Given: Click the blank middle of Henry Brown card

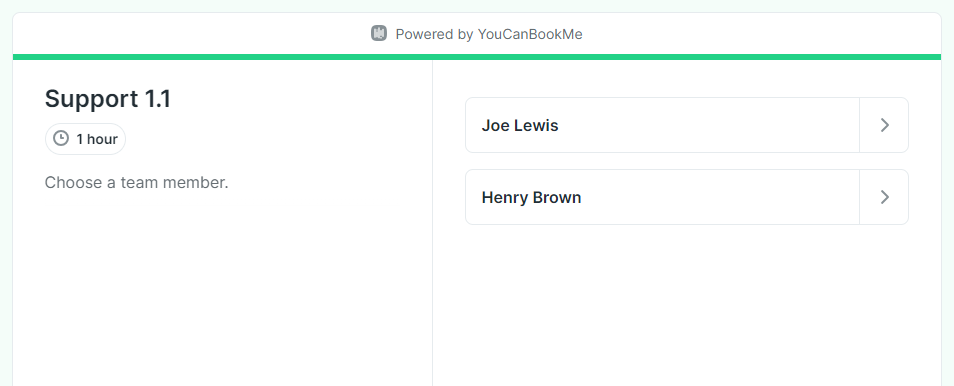Looking at the screenshot, I should coord(718,197).
